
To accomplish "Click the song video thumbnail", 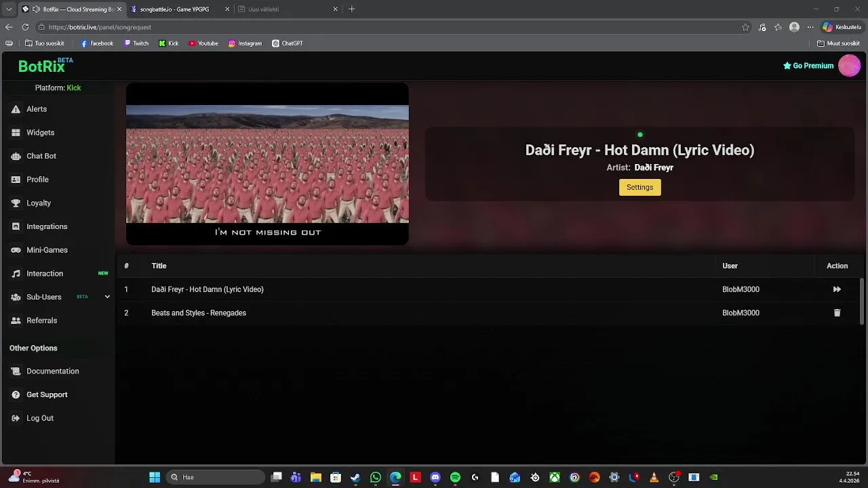I will pos(267,164).
